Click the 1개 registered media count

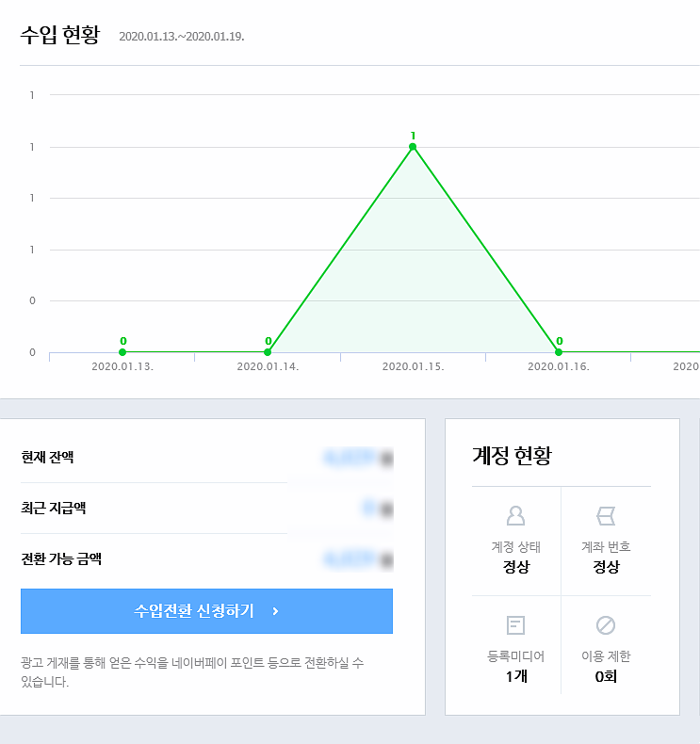coord(515,676)
